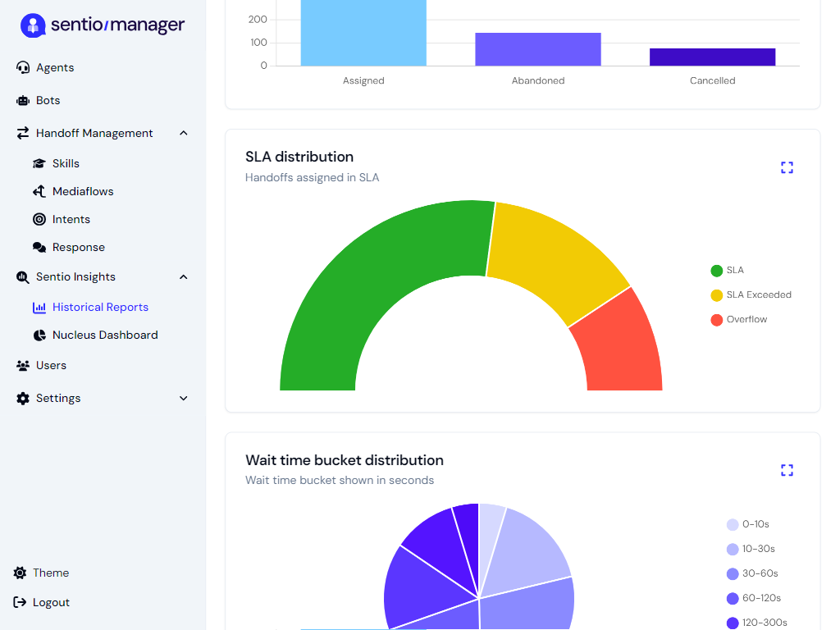This screenshot has width=840, height=630.
Task: Navigate to Nucleus Dashboard
Action: (x=105, y=335)
